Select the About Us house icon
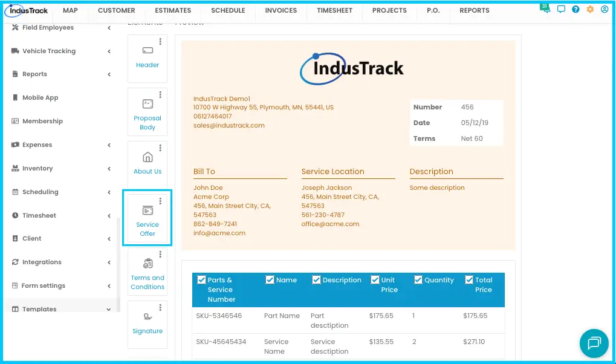The height and width of the screenshot is (364, 616). click(148, 157)
